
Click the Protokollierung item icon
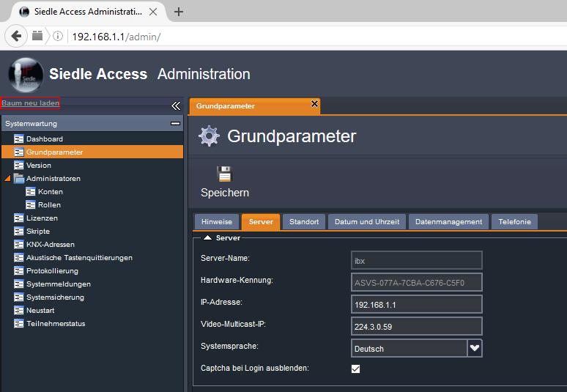19,271
